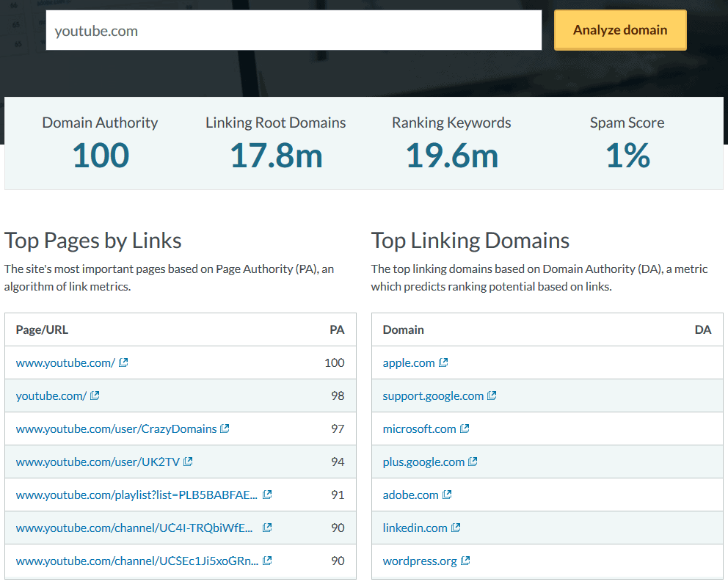Visit the www.youtube.com/user/UK2TV link
This screenshot has width=728, height=587.
(x=98, y=462)
